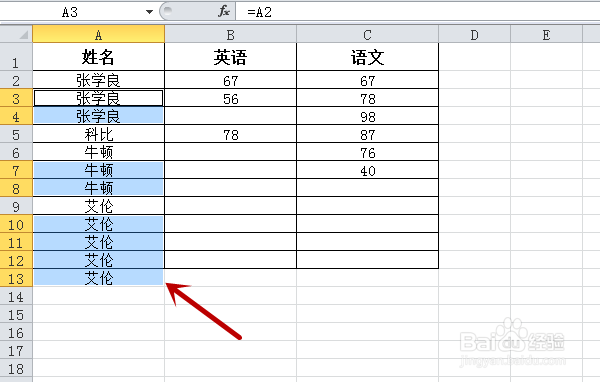Click cell B2 with value 67
This screenshot has width=600, height=382.
click(230, 80)
